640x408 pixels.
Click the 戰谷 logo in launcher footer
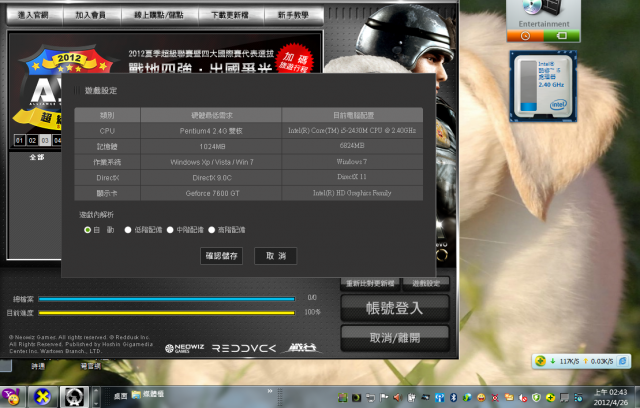(302, 348)
